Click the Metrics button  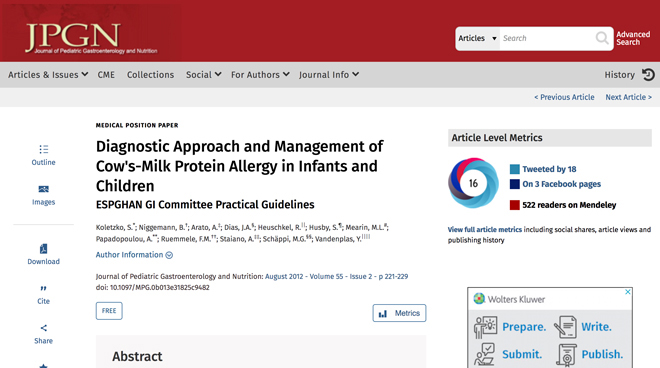point(399,313)
